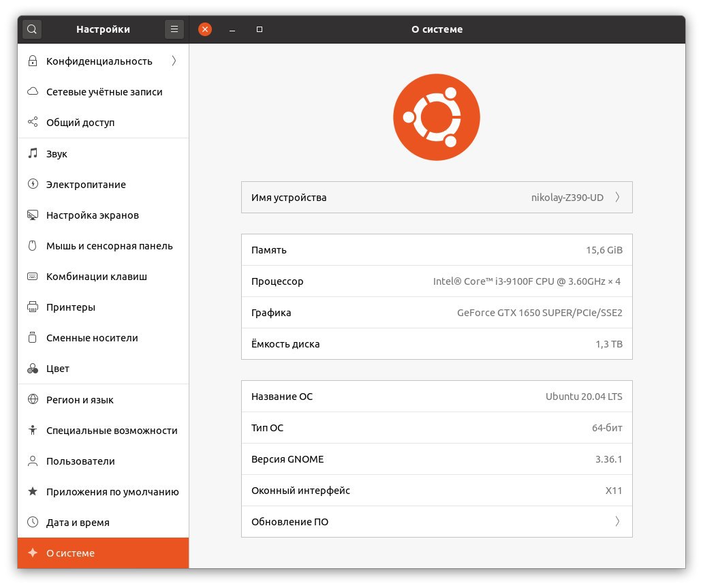Open the Обновление ПО chevron
This screenshot has width=703, height=588.
[x=617, y=522]
